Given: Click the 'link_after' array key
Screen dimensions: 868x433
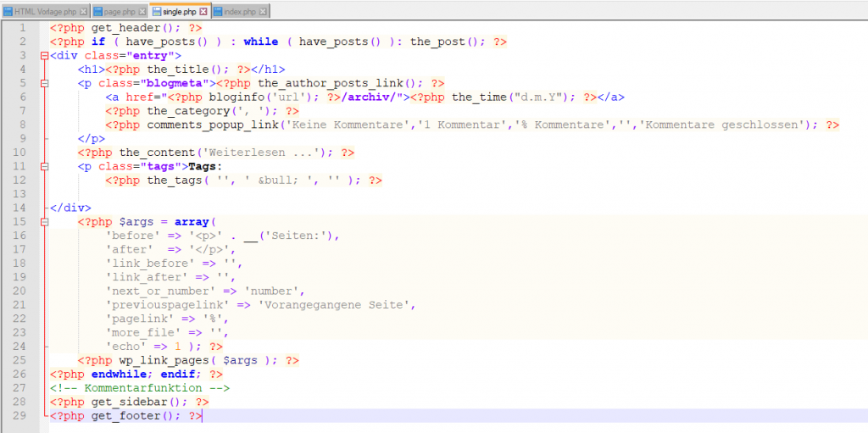Looking at the screenshot, I should click(x=147, y=277).
